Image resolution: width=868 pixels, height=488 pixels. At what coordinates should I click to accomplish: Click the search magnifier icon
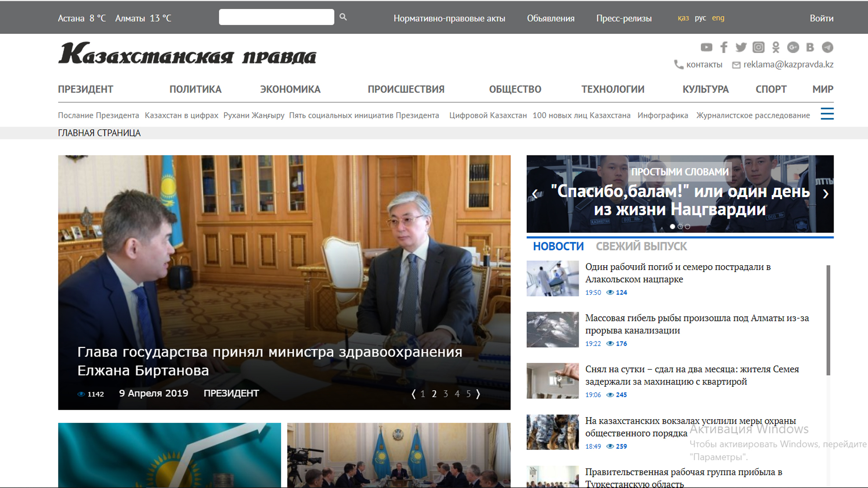tap(343, 17)
